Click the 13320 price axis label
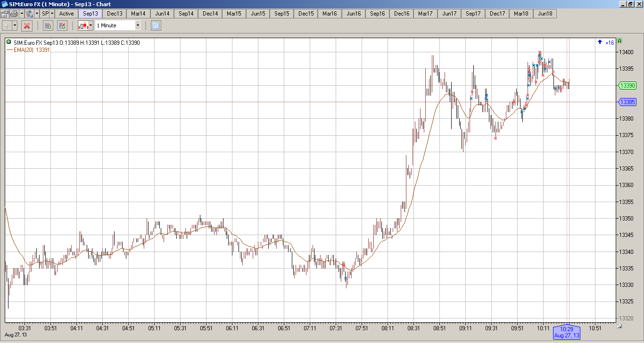The width and height of the screenshot is (644, 343). (626, 318)
